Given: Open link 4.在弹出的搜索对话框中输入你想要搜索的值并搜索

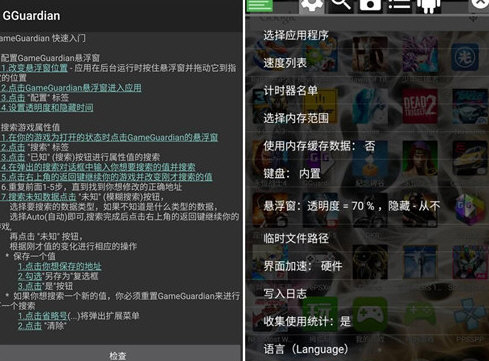Looking at the screenshot, I should [x=98, y=167].
